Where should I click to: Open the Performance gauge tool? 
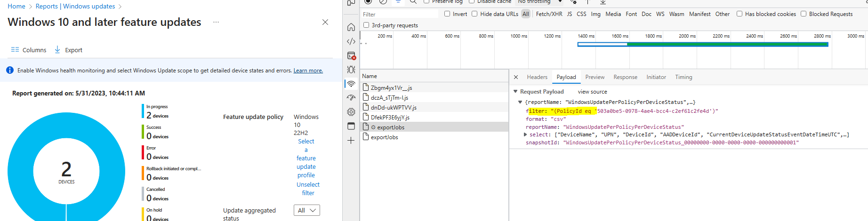tap(351, 98)
